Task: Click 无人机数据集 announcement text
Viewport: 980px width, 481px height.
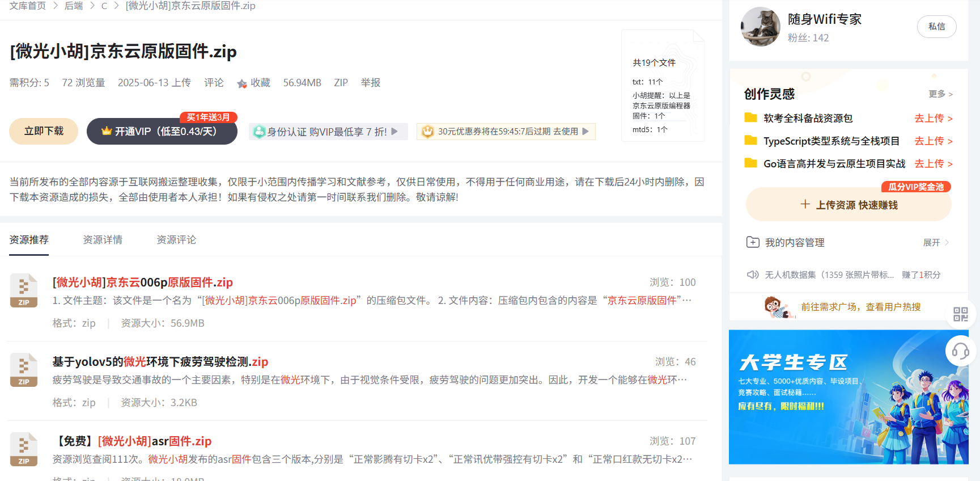Action: (x=829, y=275)
